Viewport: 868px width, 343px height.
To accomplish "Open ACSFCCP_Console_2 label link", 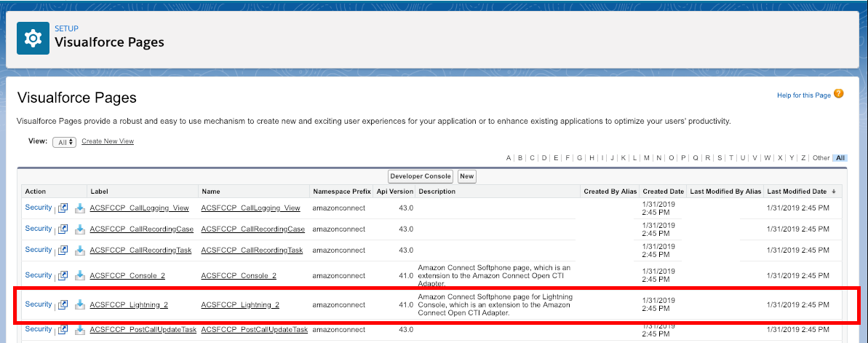I will coord(127,276).
